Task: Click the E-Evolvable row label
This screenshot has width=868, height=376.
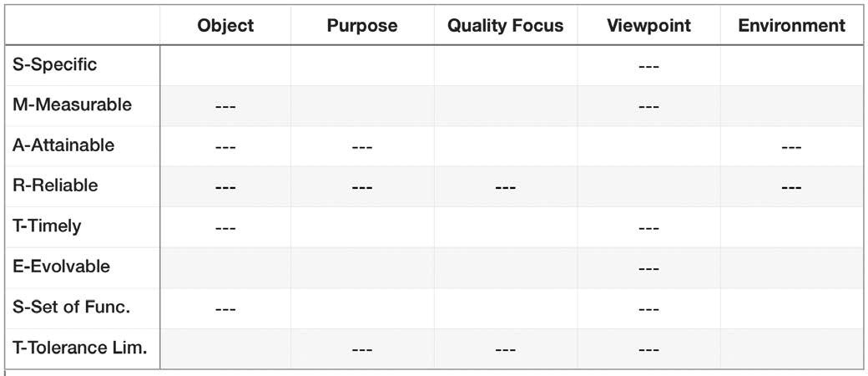Action: 62,267
